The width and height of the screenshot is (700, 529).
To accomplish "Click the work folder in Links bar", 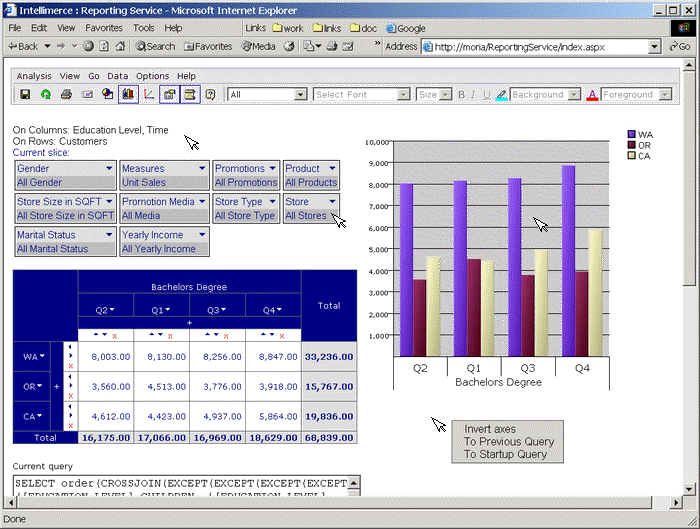I will (x=288, y=28).
